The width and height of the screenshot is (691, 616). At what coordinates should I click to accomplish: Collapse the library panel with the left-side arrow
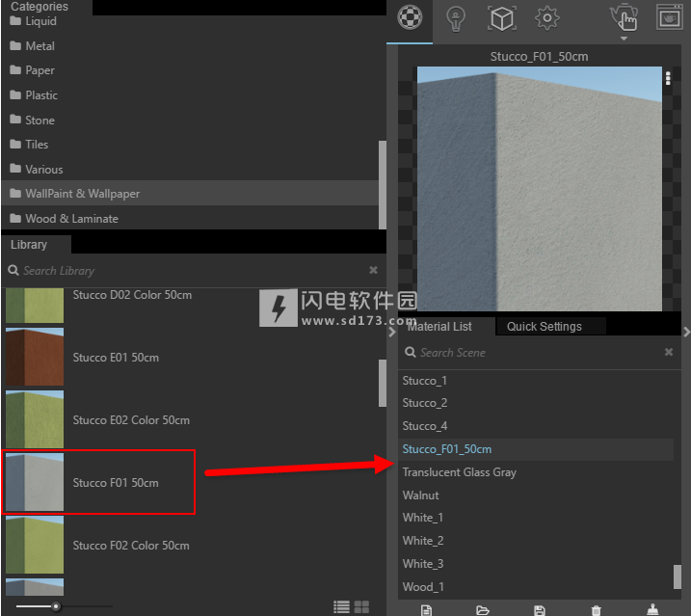pyautogui.click(x=392, y=332)
